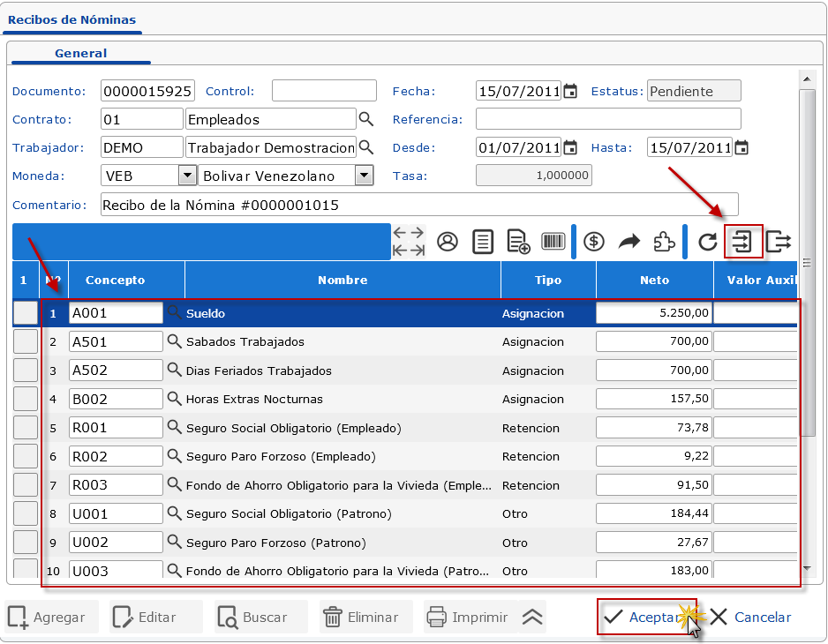Click the user profile icon in toolbar
This screenshot has width=828, height=644.
[x=448, y=242]
